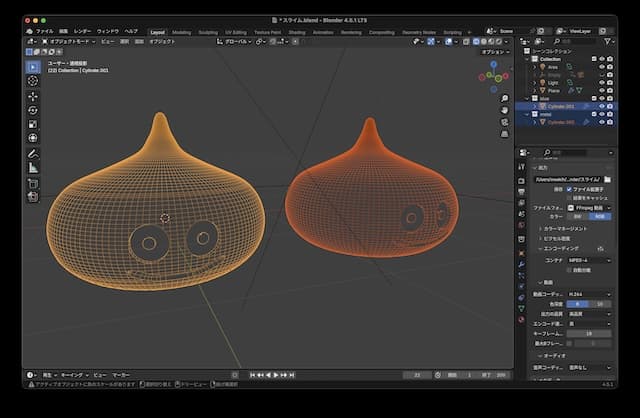The width and height of the screenshot is (640, 418).
Task: Open the World properties tab icon
Action: point(521,225)
